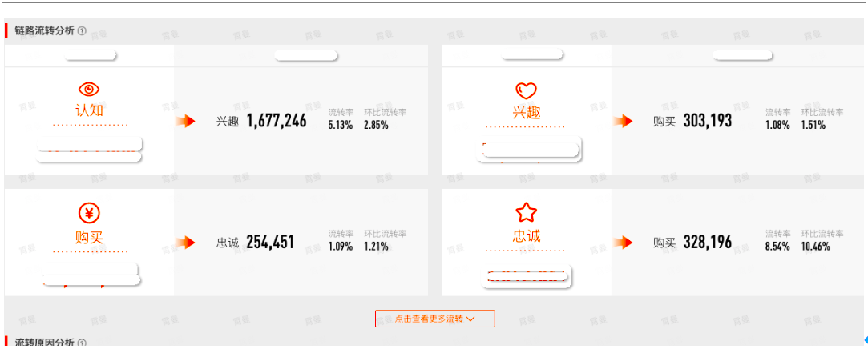
Task: Click the 254,451 loyalty count
Action: pos(270,242)
